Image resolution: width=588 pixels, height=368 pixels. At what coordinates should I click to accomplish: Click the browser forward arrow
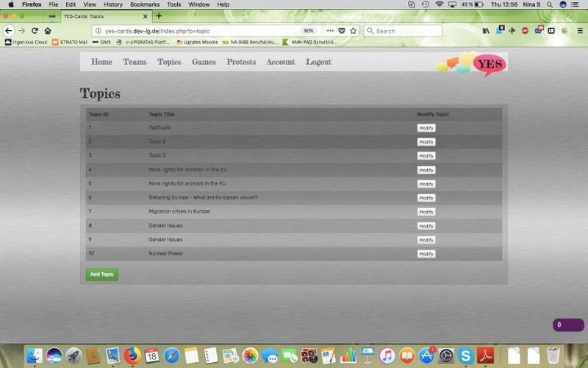(x=22, y=31)
